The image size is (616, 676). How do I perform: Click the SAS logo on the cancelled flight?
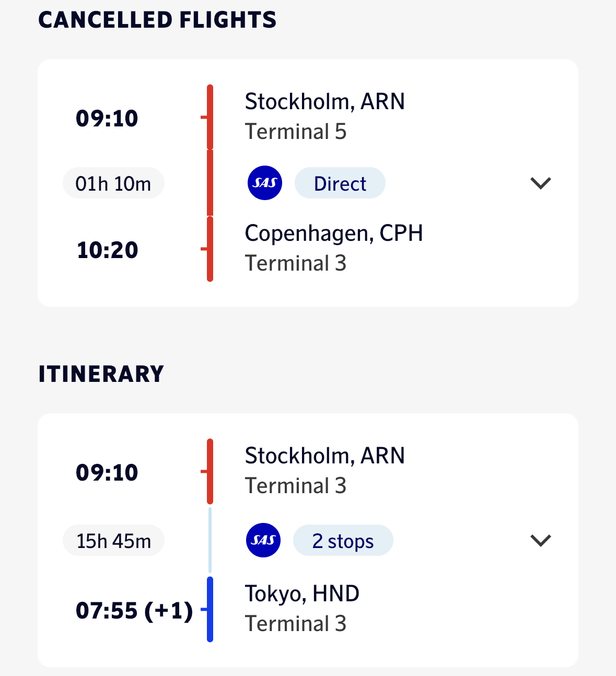[x=265, y=183]
